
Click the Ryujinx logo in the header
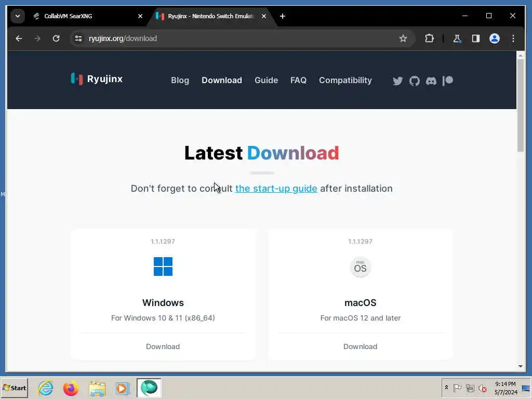(97, 79)
